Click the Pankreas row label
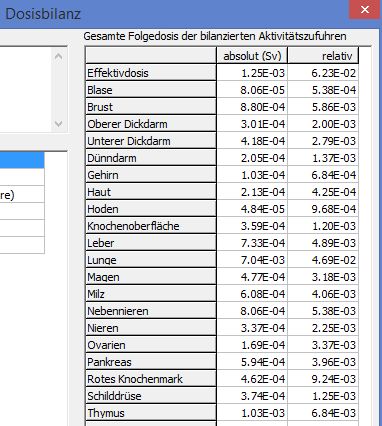382x426 pixels. [151, 362]
